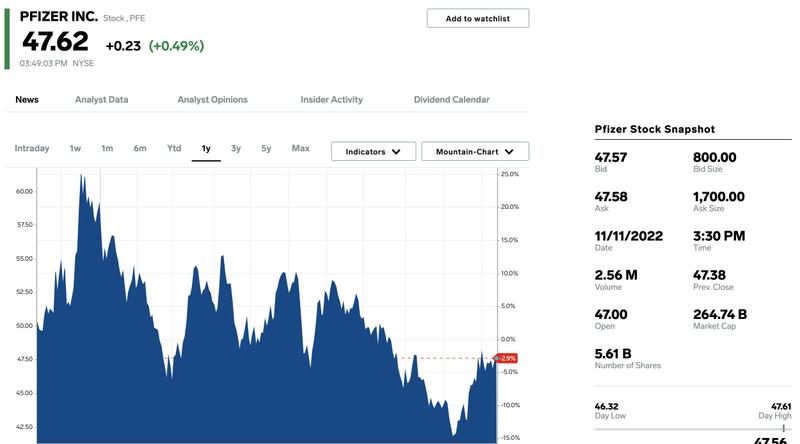Expand the Indicators dropdown
Viewport: 800px width, 444px height.
pyautogui.click(x=373, y=152)
